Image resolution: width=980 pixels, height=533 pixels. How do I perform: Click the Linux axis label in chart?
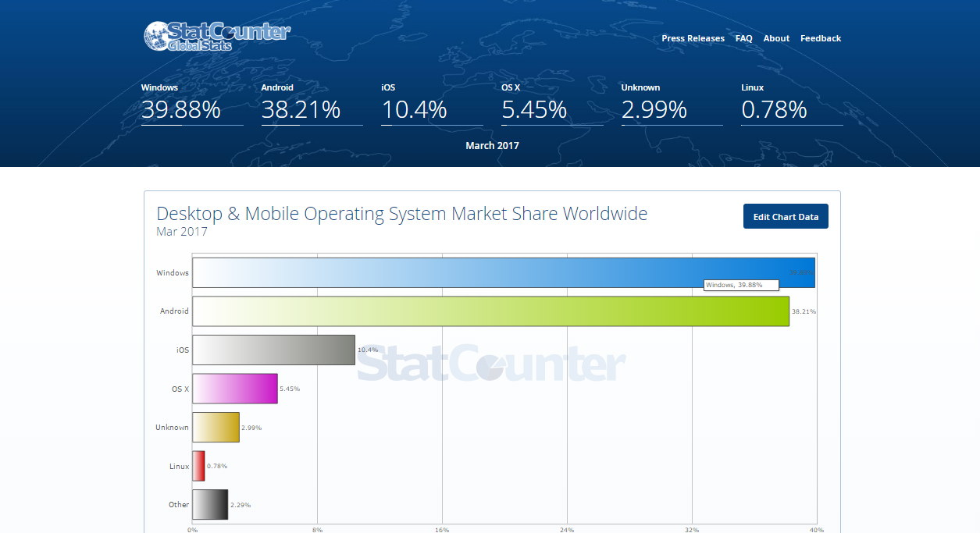pos(179,467)
